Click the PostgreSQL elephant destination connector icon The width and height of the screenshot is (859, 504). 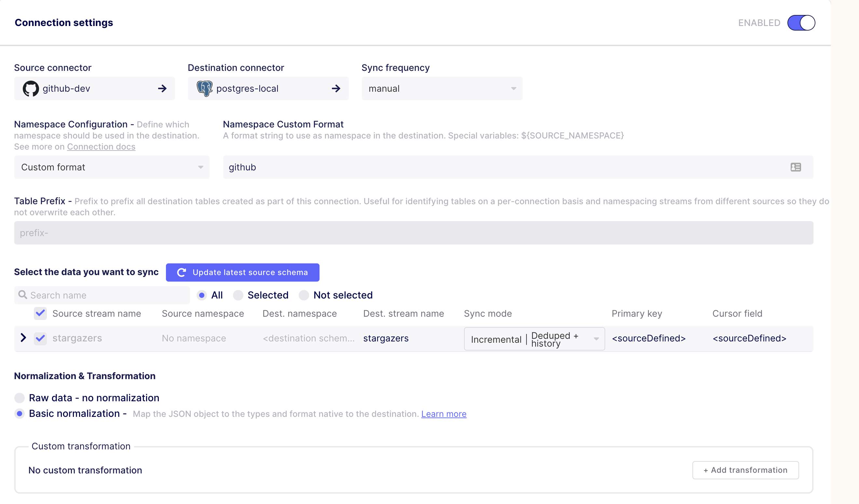pos(205,88)
